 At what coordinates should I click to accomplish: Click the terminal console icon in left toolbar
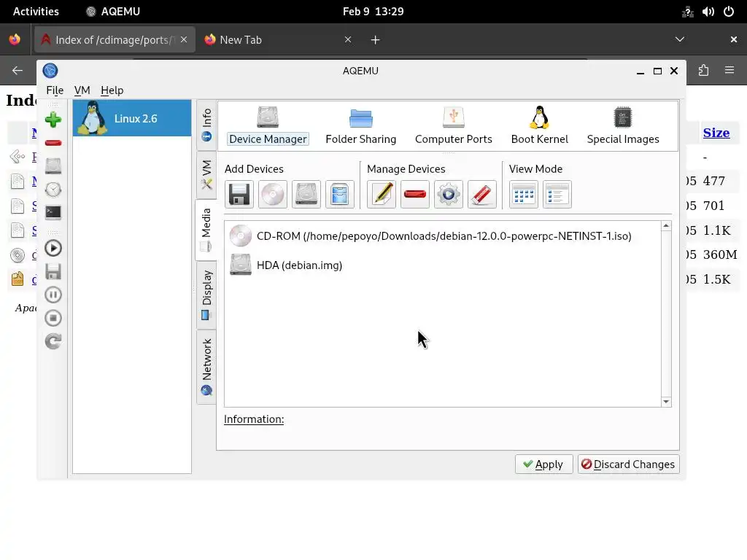(53, 212)
